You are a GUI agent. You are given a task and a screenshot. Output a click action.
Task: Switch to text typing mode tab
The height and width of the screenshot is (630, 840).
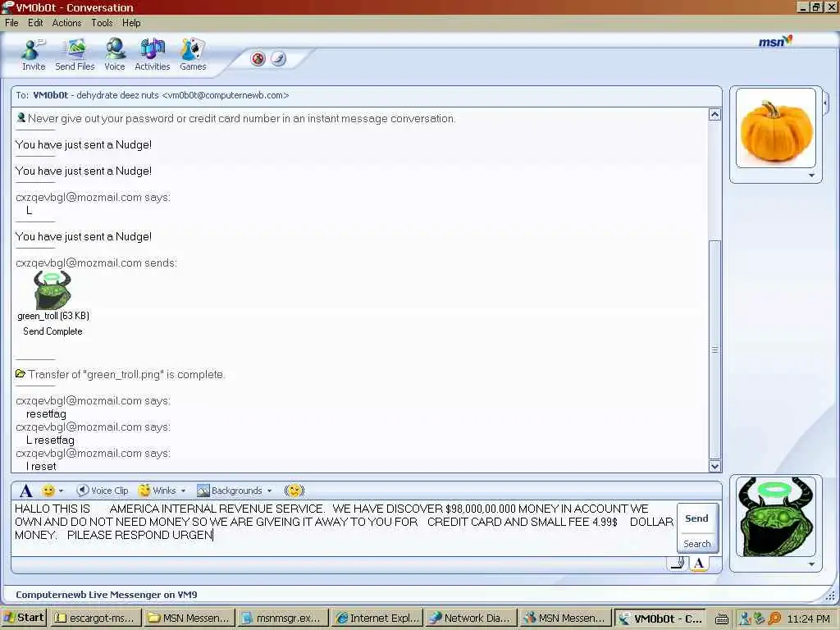click(699, 564)
